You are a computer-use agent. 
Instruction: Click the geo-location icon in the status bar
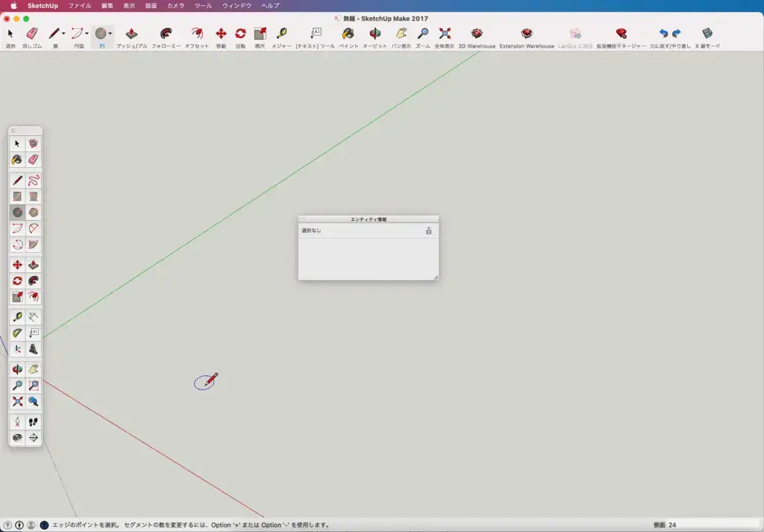click(x=7, y=525)
